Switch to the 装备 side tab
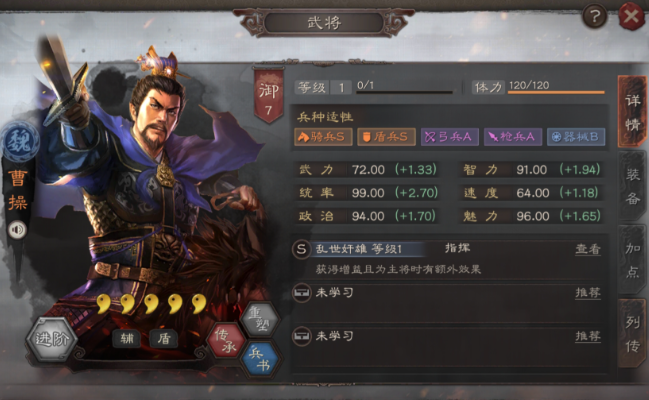 click(632, 186)
